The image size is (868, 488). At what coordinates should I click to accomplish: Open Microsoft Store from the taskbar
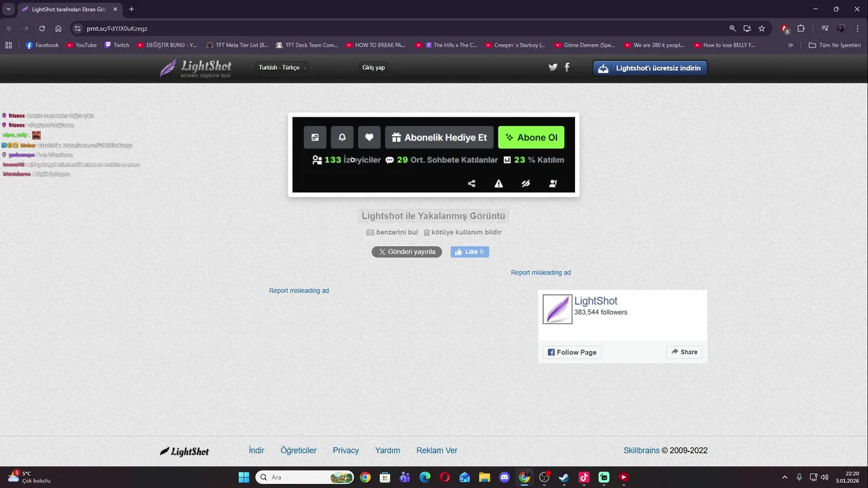385,477
